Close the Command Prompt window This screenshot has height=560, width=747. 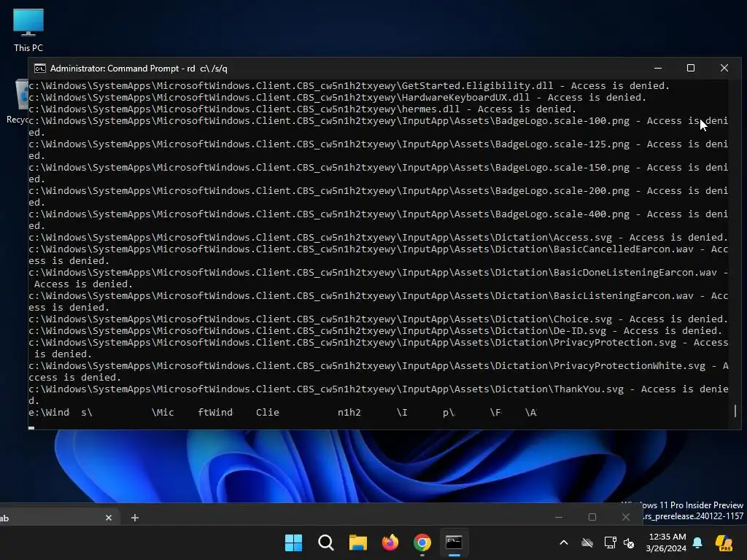point(724,68)
